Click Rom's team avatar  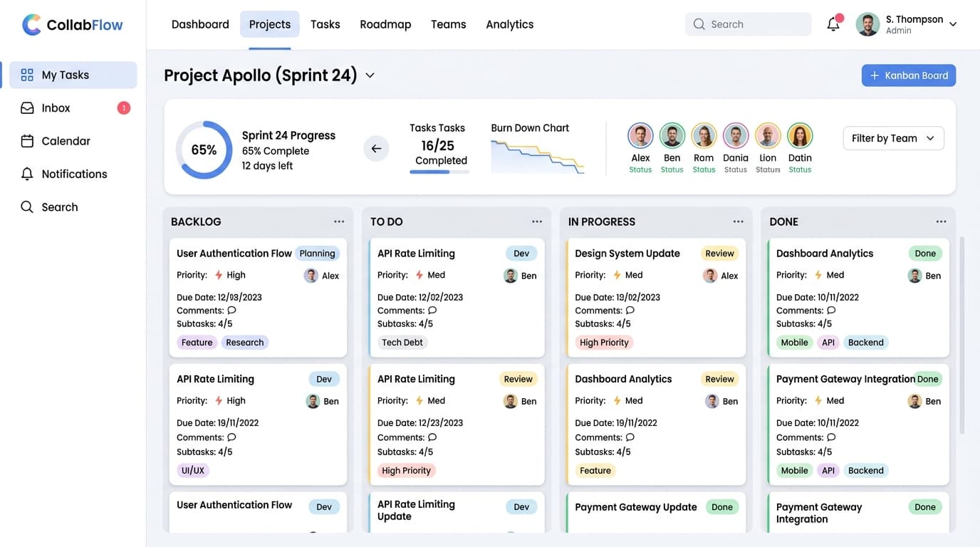(704, 135)
